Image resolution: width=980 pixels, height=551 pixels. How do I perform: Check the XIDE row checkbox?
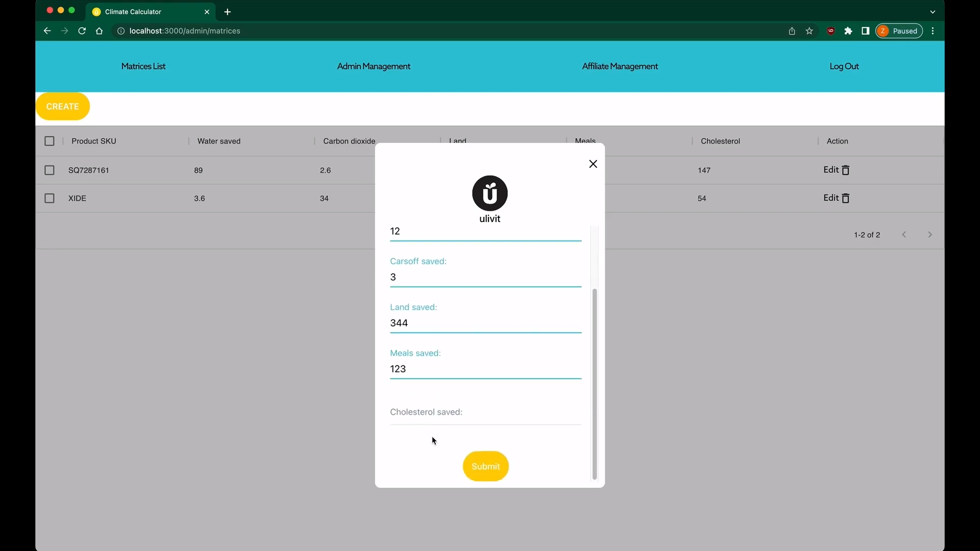click(50, 198)
